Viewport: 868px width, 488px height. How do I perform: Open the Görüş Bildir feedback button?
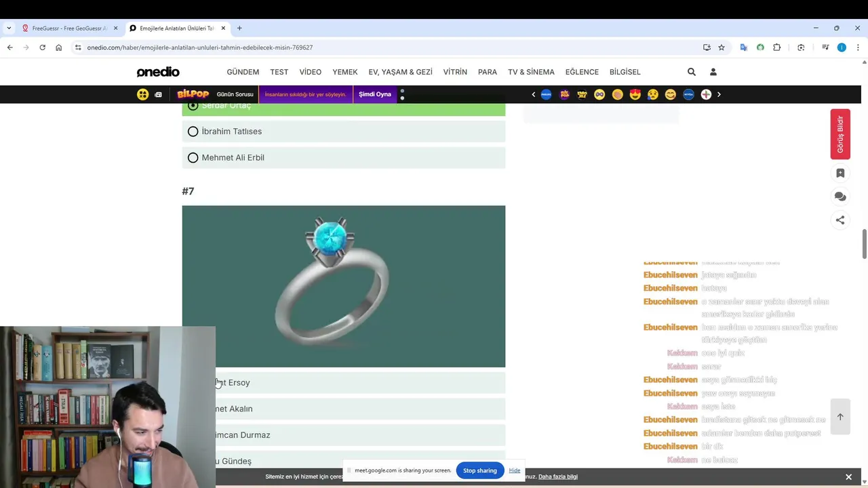840,134
